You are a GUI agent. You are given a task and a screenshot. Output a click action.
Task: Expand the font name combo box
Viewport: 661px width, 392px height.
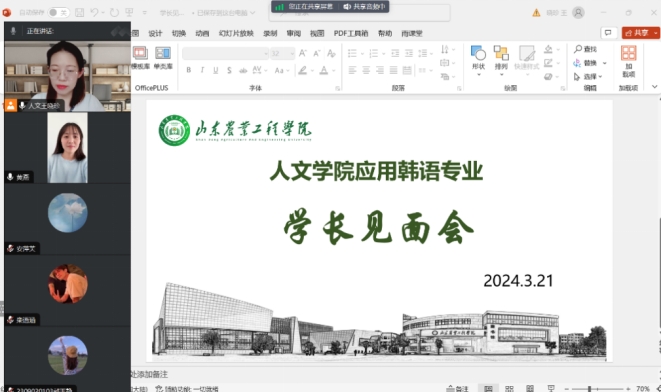[226, 54]
